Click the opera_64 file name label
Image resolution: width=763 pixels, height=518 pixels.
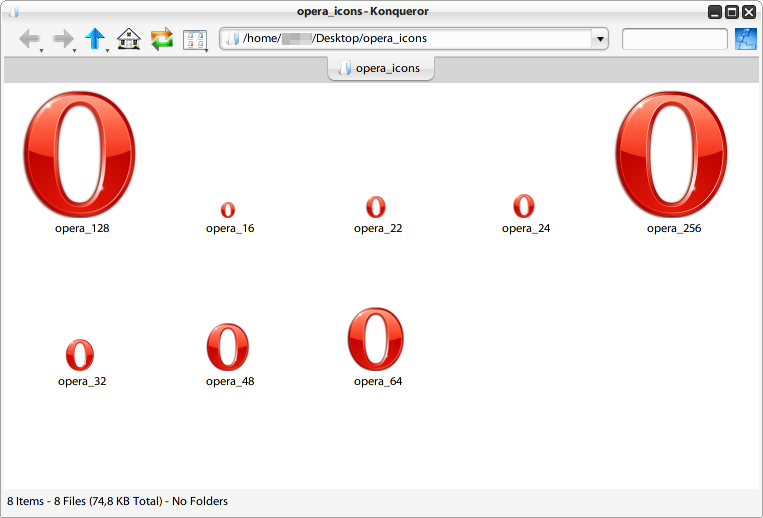coord(378,381)
